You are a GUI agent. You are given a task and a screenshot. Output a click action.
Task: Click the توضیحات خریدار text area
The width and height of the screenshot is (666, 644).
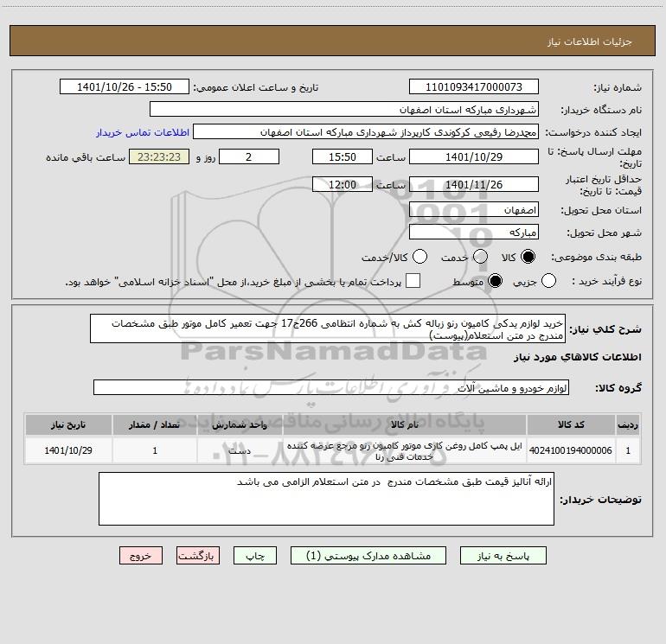click(x=326, y=499)
